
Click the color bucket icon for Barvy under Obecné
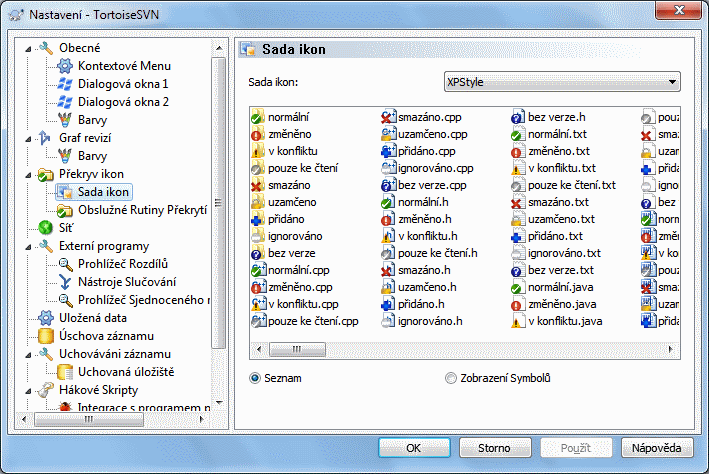pyautogui.click(x=65, y=120)
